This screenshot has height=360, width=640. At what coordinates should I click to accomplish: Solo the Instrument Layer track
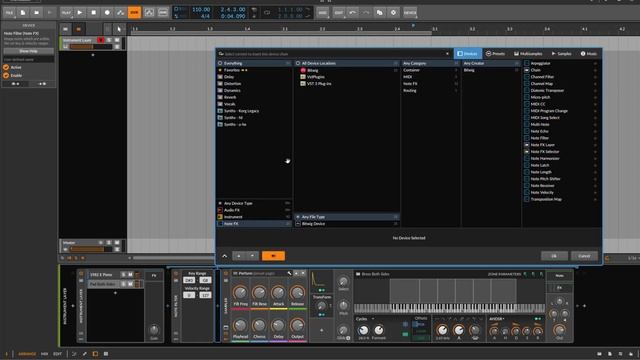[x=109, y=40]
